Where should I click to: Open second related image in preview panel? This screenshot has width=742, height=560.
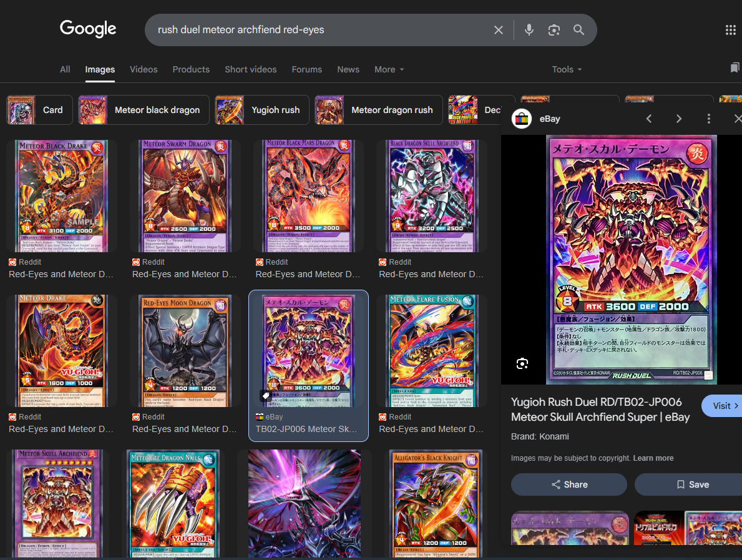coord(688,528)
